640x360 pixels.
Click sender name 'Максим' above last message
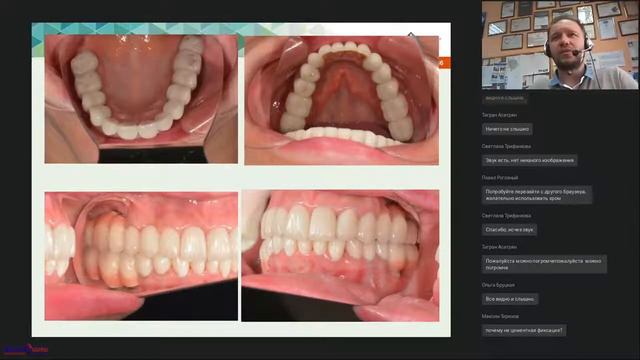(500, 316)
